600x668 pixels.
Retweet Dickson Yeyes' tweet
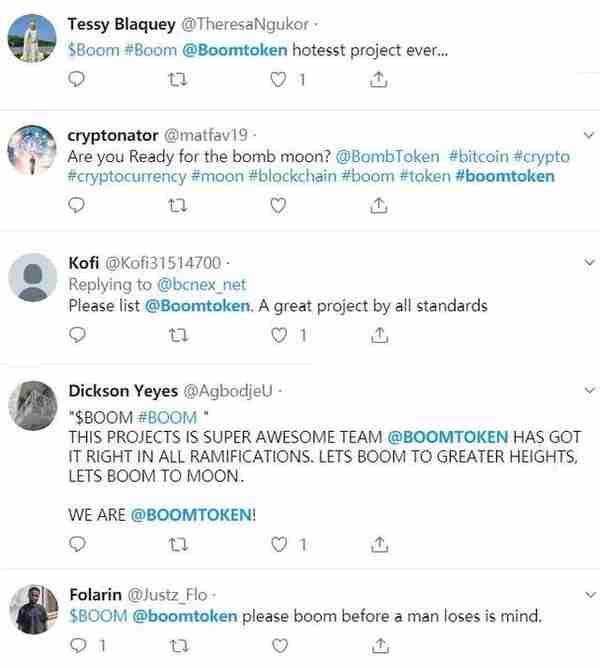click(x=178, y=544)
